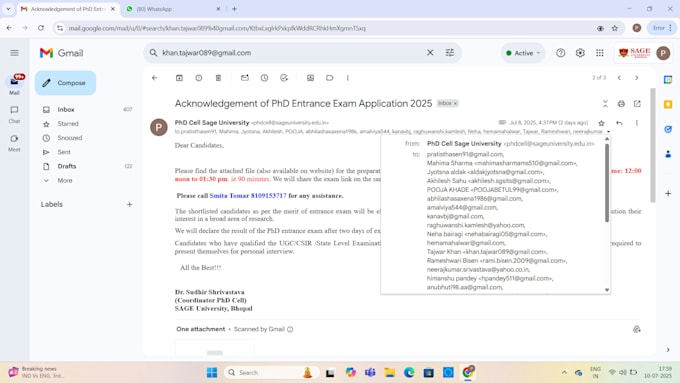Open Google Keep side panel
This screenshot has height=383, width=680.
[x=668, y=105]
